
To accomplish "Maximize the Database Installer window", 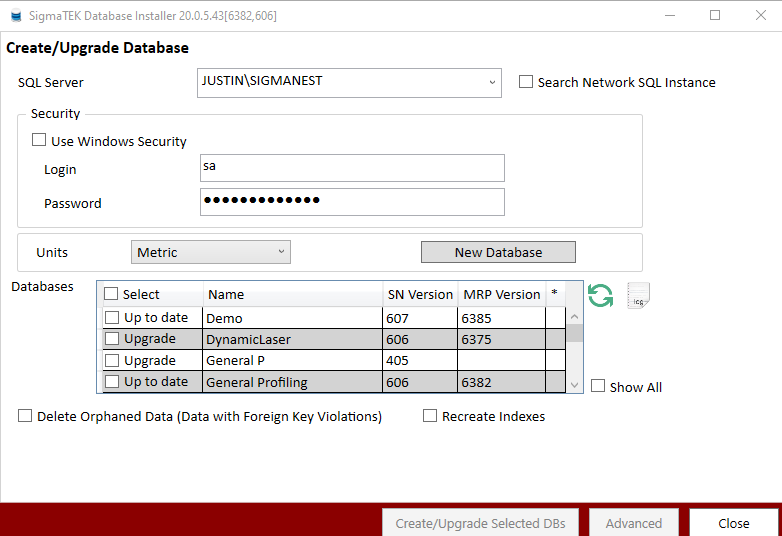I will click(715, 15).
